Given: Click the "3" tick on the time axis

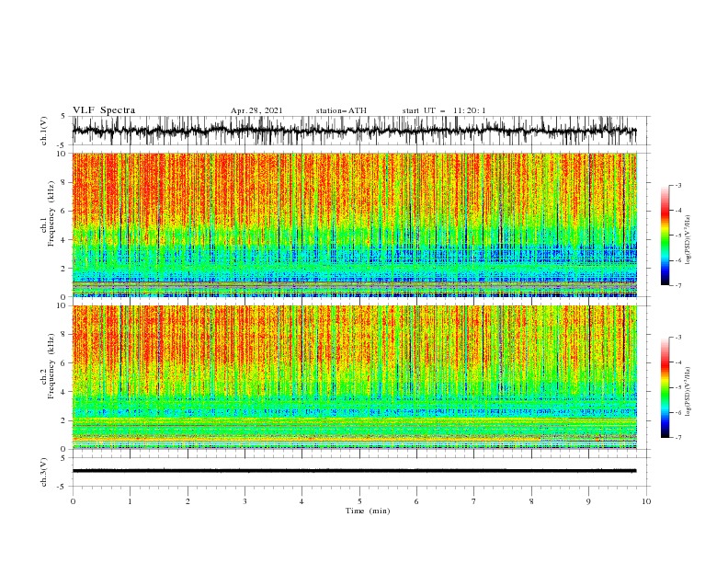Looking at the screenshot, I should (x=245, y=501).
